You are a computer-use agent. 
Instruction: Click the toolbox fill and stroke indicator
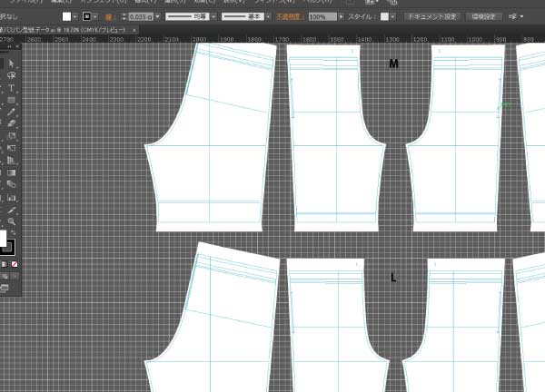7,242
